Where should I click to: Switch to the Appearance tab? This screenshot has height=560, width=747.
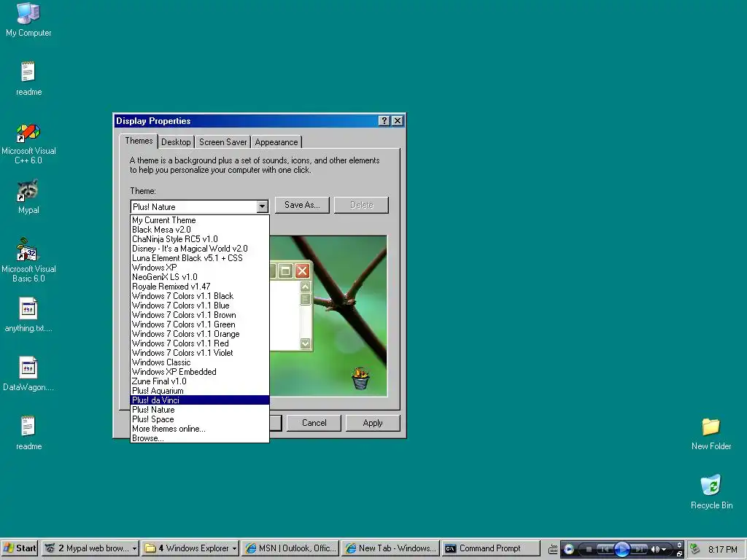click(276, 142)
